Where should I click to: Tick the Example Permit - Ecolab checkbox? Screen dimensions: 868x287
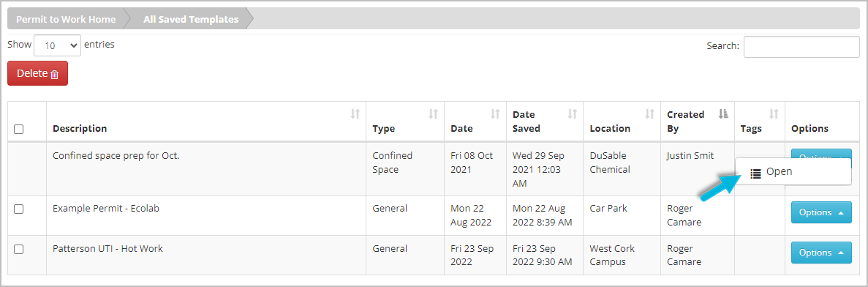click(19, 209)
